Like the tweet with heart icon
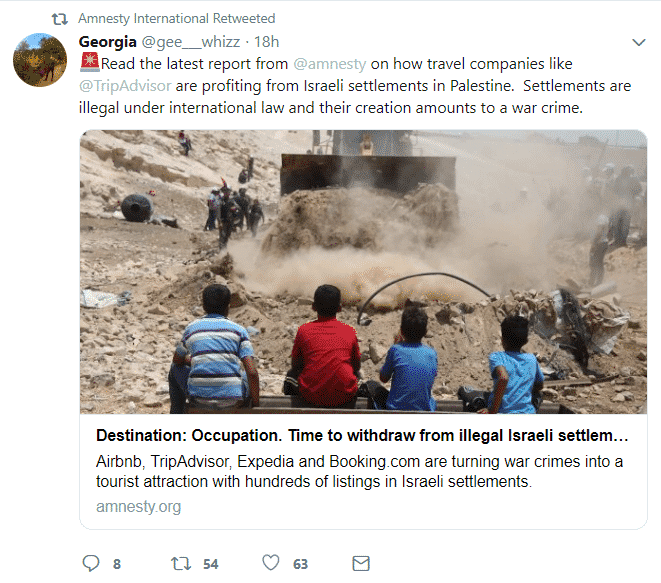 point(271,563)
